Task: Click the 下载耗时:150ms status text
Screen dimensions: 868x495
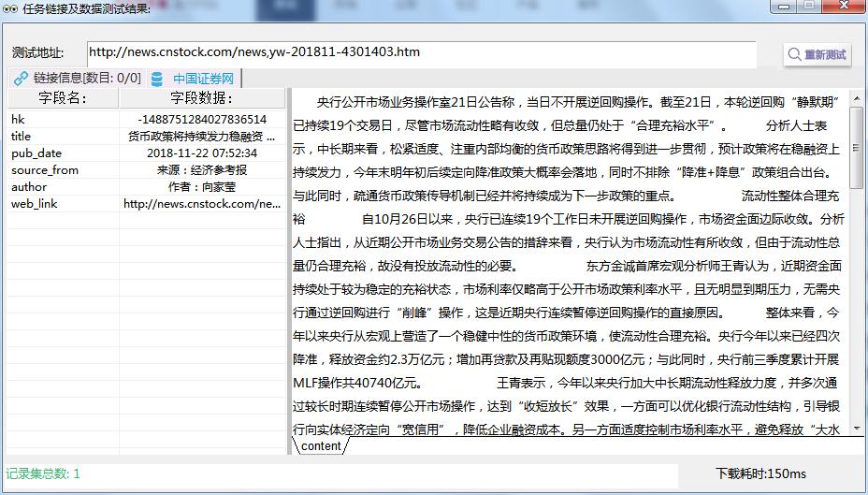Action: [x=760, y=474]
